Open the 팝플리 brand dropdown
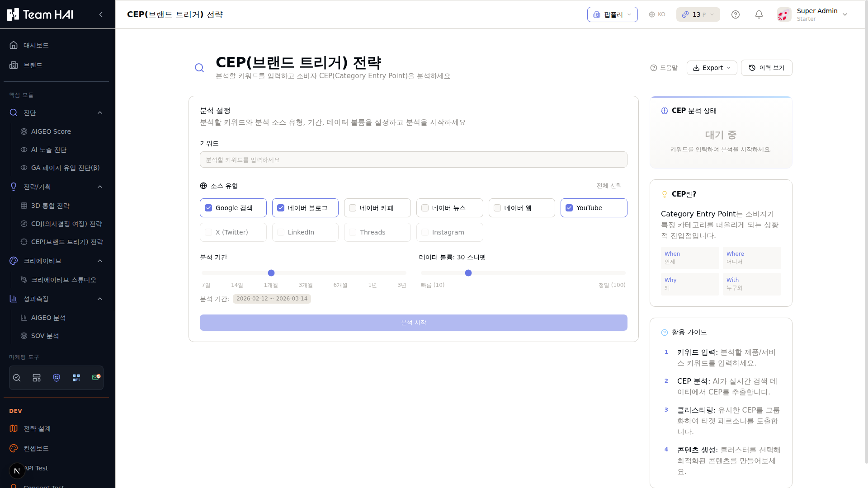 (612, 14)
